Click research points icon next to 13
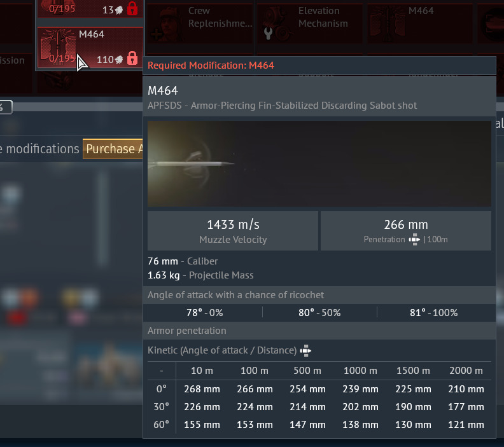This screenshot has width=504, height=447. coord(119,10)
